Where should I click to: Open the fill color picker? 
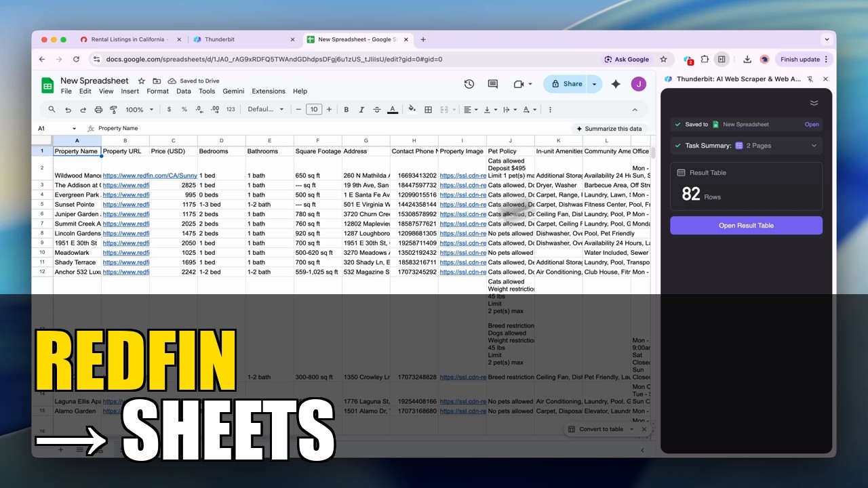tap(412, 109)
